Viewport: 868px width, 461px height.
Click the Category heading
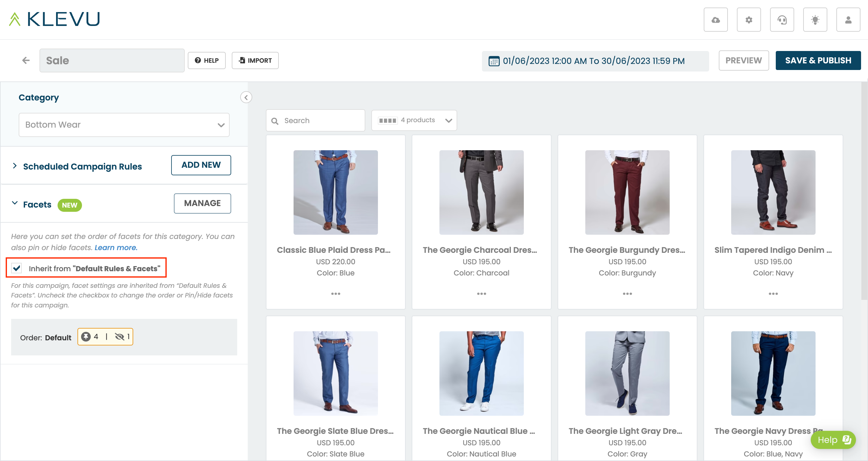coord(39,98)
